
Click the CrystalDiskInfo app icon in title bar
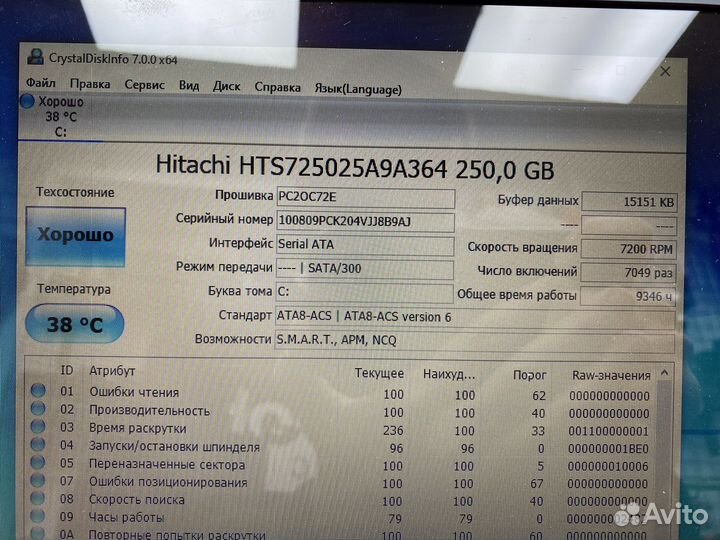(x=35, y=57)
